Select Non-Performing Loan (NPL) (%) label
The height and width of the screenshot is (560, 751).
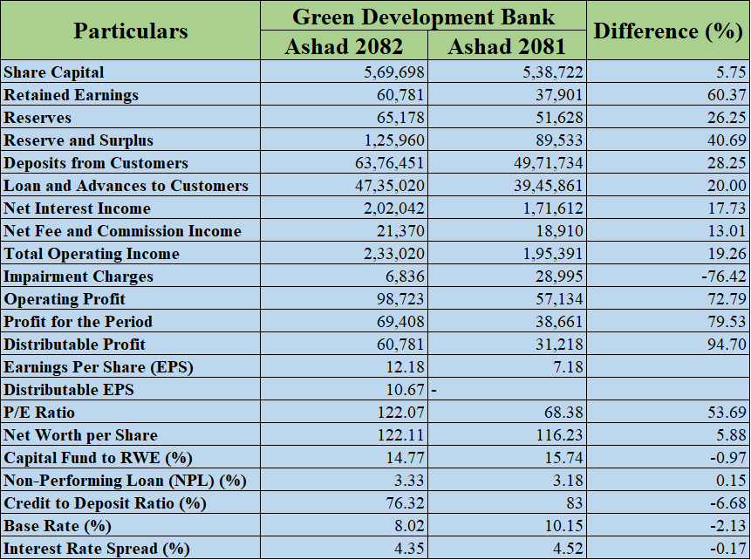click(x=125, y=481)
